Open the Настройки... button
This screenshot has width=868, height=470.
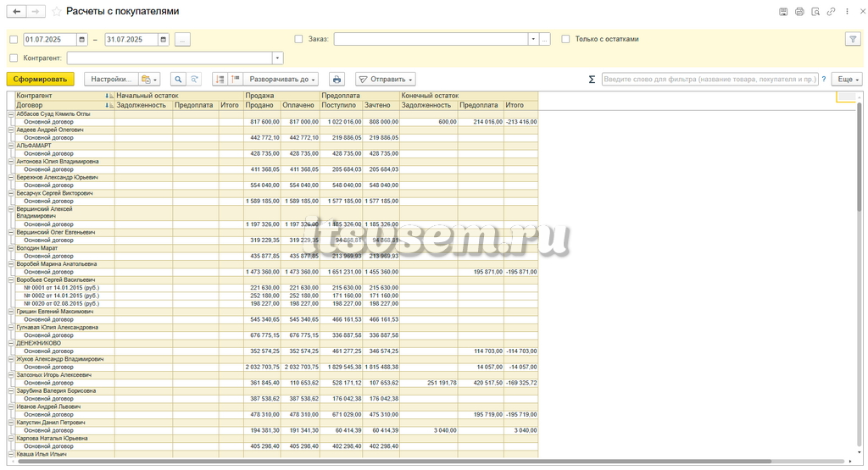111,79
